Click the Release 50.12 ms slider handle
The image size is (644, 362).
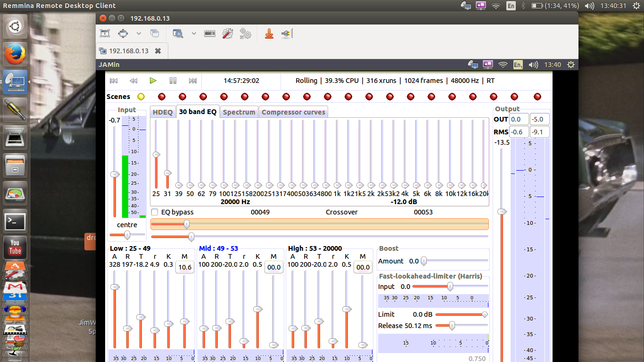pyautogui.click(x=452, y=325)
